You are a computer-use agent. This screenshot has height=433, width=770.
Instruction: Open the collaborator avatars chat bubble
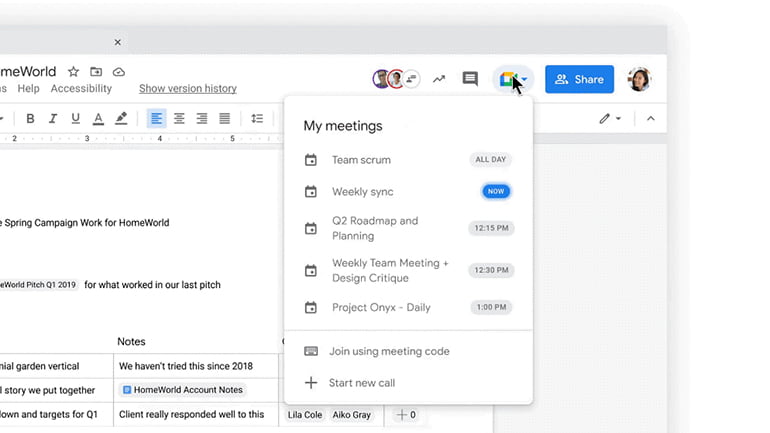412,79
